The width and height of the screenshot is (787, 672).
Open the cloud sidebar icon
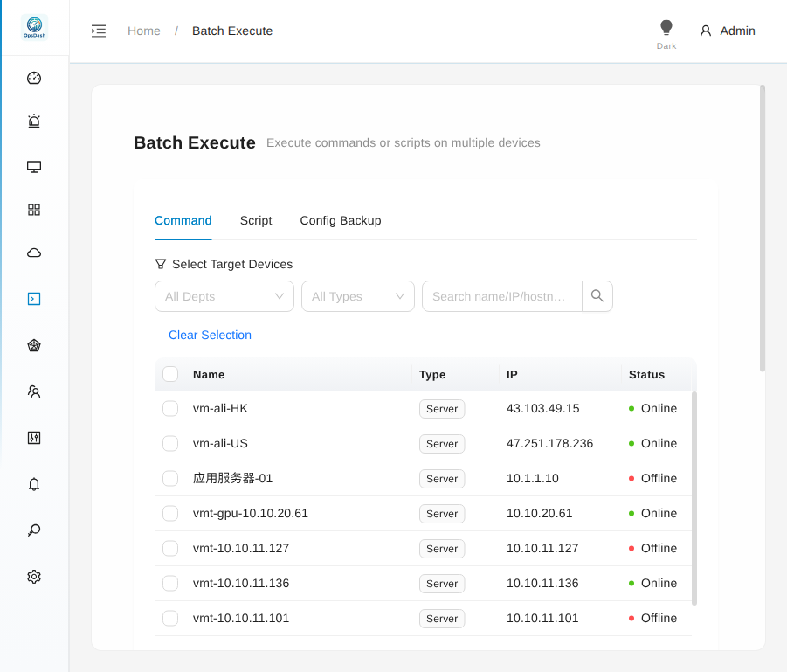tap(34, 253)
